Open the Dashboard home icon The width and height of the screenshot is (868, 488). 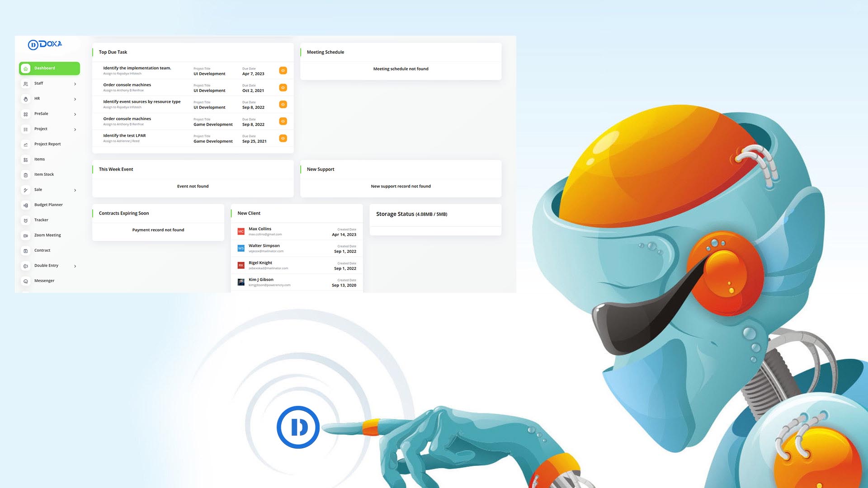tap(26, 69)
